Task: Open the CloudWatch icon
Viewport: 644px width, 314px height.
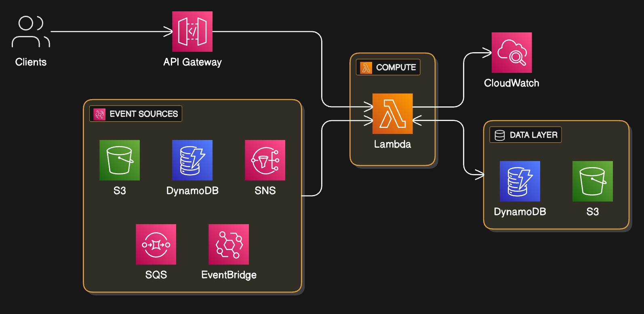Action: click(511, 53)
